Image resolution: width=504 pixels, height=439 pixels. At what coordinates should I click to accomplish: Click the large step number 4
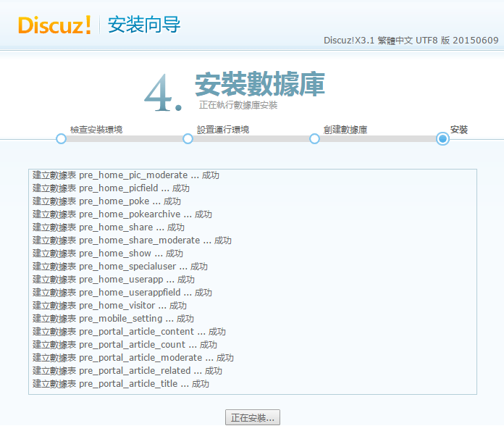(161, 93)
